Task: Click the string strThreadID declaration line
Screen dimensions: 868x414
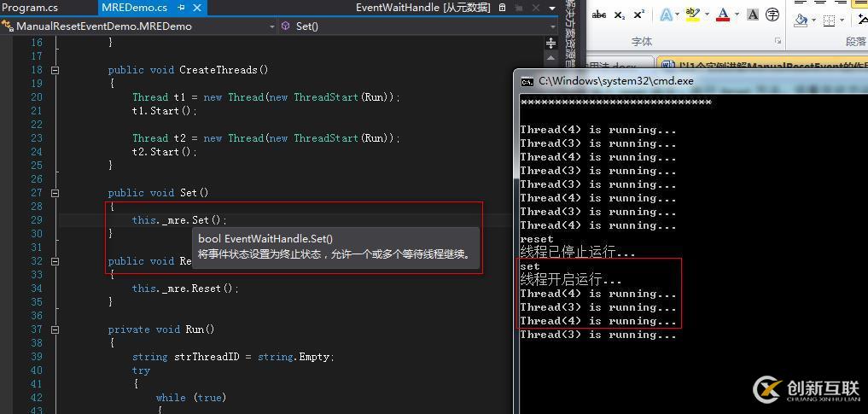Action: pos(233,357)
